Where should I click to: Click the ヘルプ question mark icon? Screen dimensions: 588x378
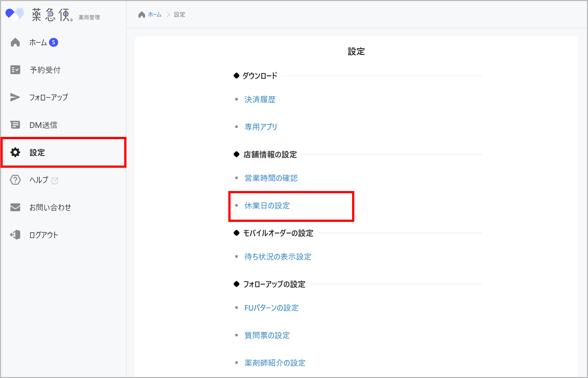pyautogui.click(x=15, y=180)
